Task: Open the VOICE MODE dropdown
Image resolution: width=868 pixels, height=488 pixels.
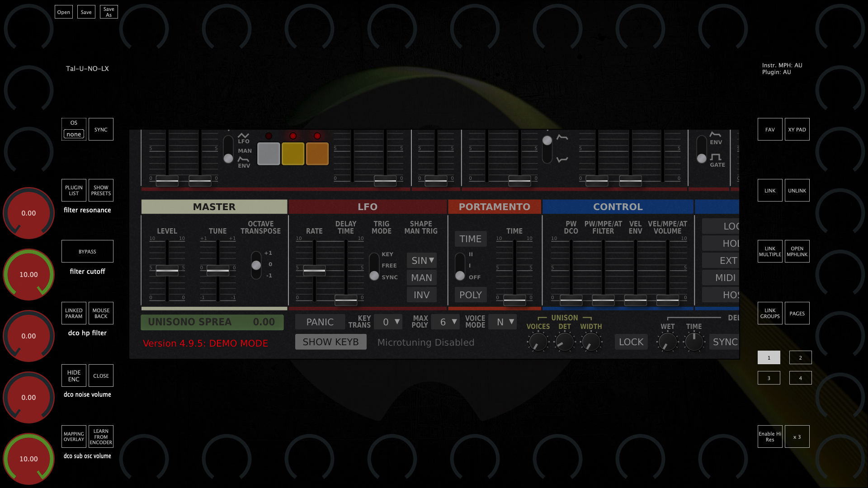Action: tap(503, 322)
